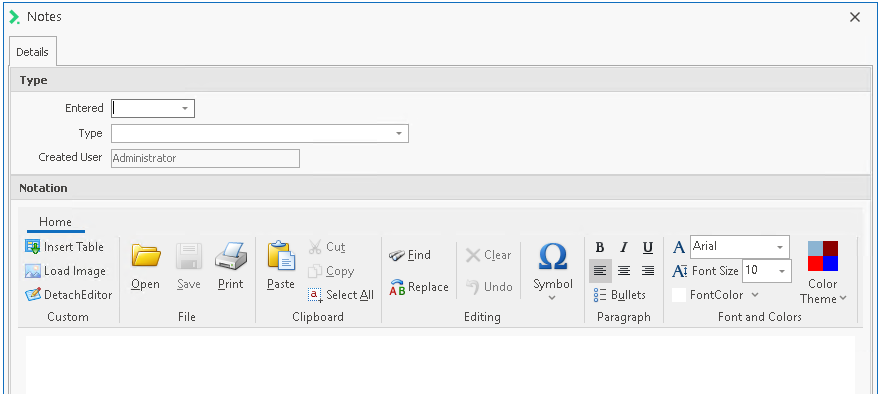
Task: Toggle italic formatting
Action: click(x=624, y=247)
